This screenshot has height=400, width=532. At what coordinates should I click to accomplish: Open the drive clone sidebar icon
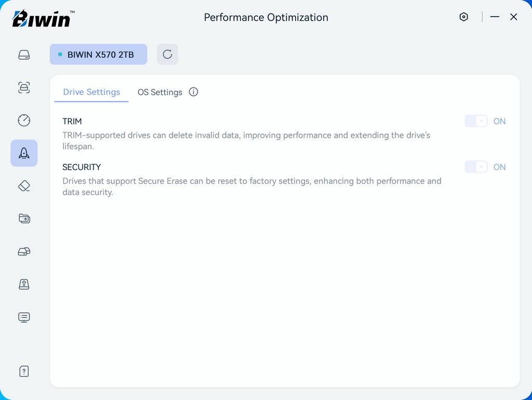point(24,252)
